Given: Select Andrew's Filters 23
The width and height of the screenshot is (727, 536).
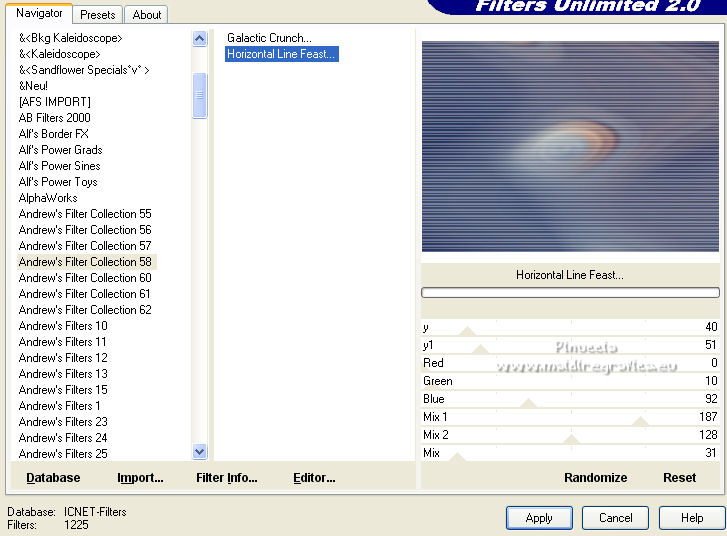Looking at the screenshot, I should (x=63, y=422).
